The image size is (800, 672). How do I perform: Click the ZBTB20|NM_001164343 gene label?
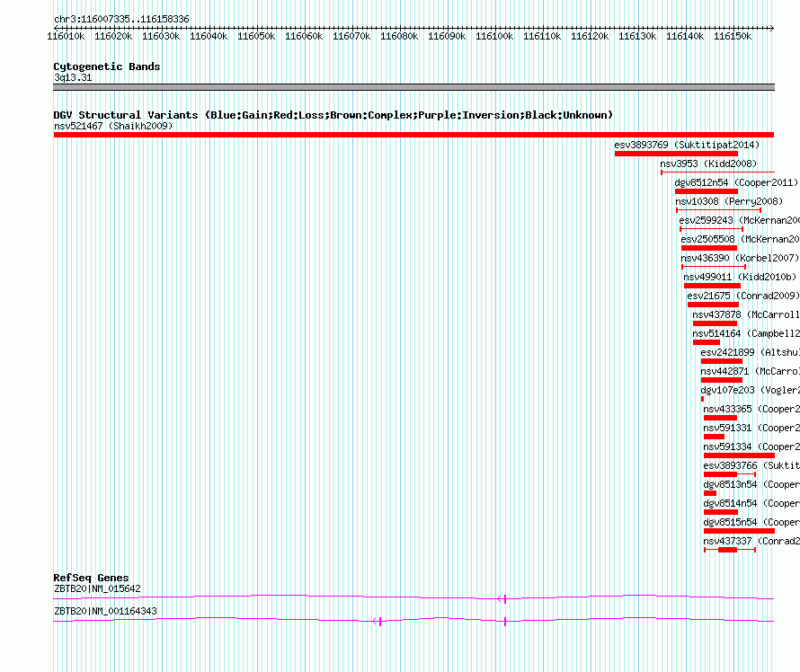(105, 611)
